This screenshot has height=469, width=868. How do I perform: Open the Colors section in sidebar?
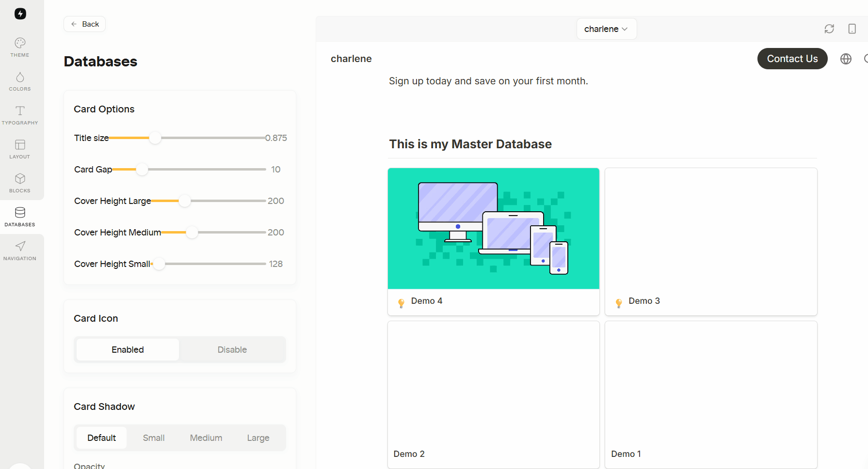20,81
